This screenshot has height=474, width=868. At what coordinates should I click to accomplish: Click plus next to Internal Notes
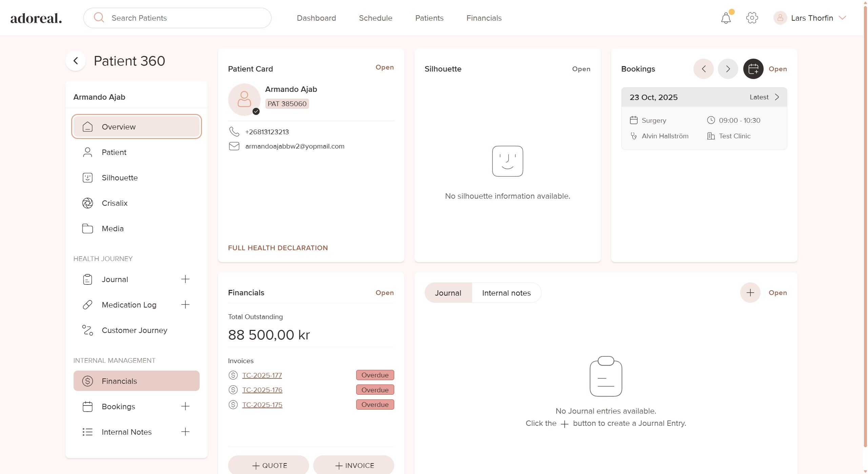[x=185, y=432]
